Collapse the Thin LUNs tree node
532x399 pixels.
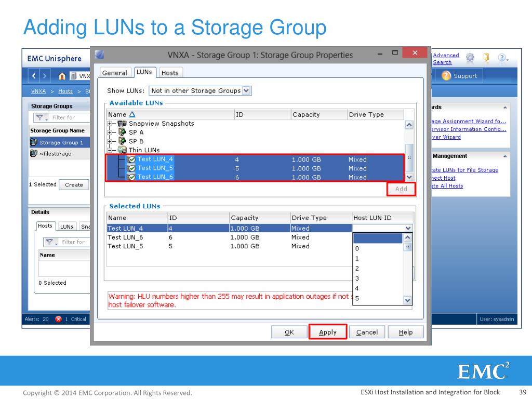tap(110, 150)
